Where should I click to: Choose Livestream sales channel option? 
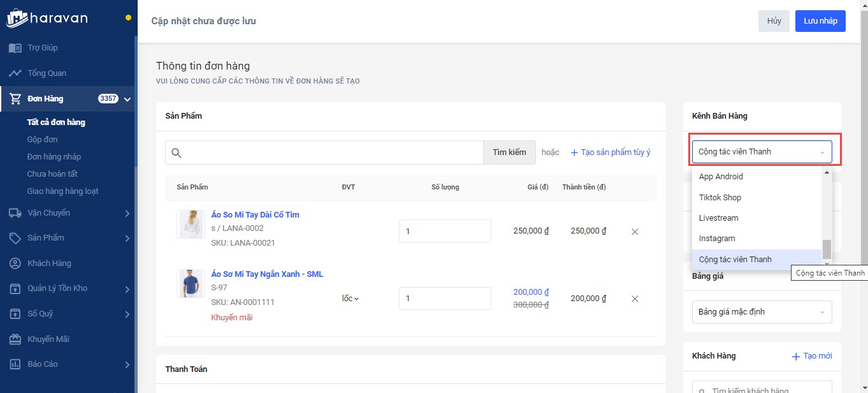coord(718,218)
